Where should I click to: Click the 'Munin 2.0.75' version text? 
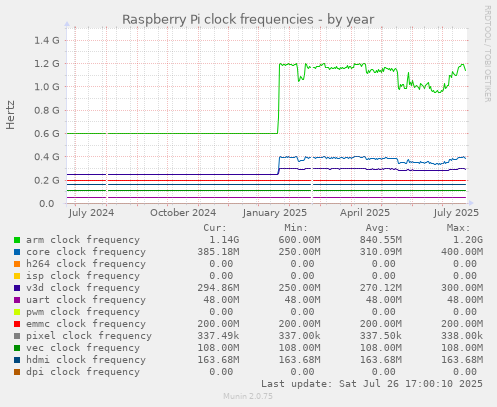point(248,396)
